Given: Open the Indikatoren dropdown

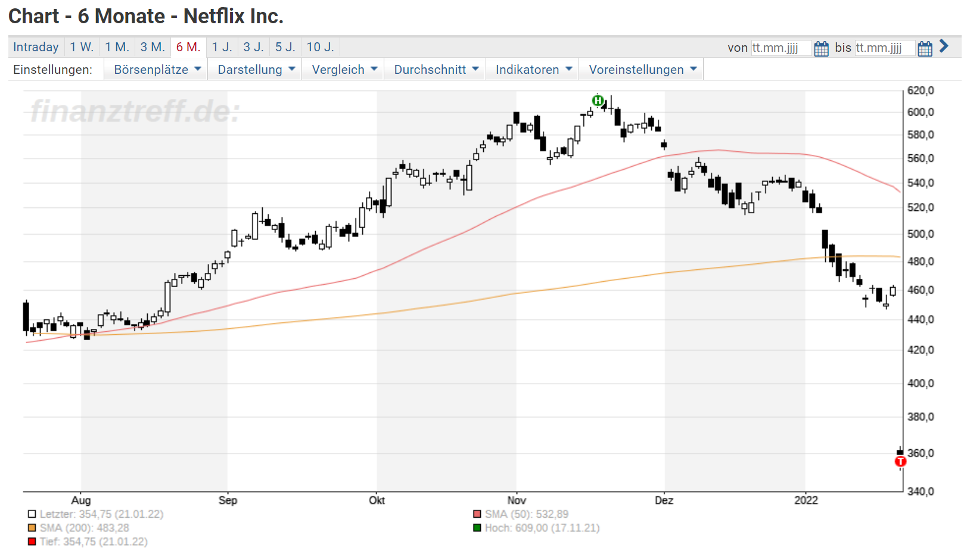Looking at the screenshot, I should click(x=534, y=70).
